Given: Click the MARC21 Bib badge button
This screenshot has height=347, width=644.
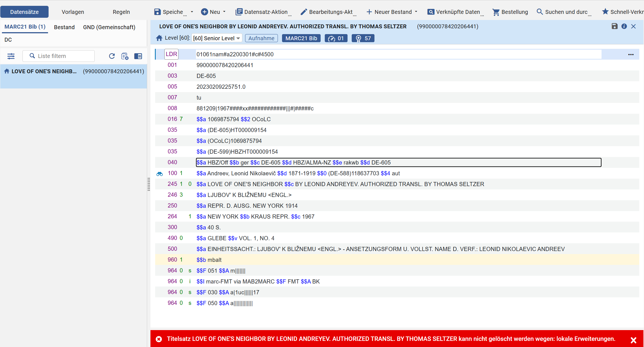Looking at the screenshot, I should (x=301, y=38).
